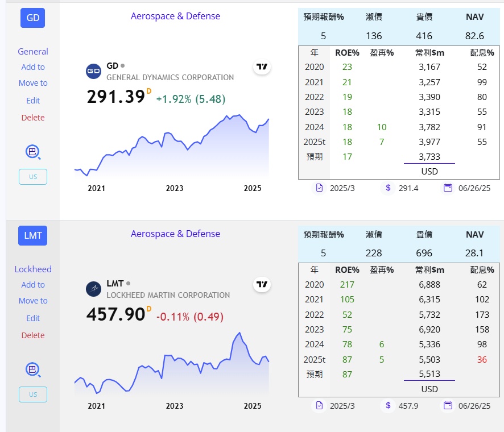Click the calendar icon in GD footer

coord(448,188)
